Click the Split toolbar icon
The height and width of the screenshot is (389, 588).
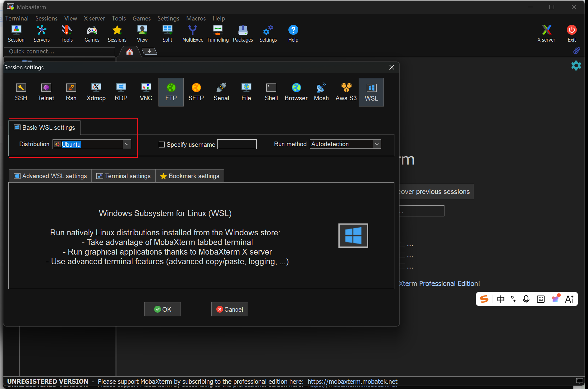pyautogui.click(x=167, y=34)
